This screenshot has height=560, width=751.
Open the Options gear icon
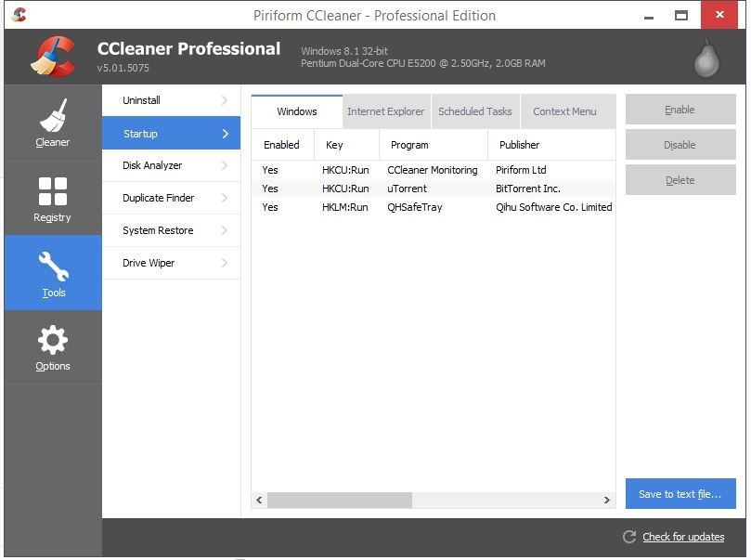pos(52,347)
